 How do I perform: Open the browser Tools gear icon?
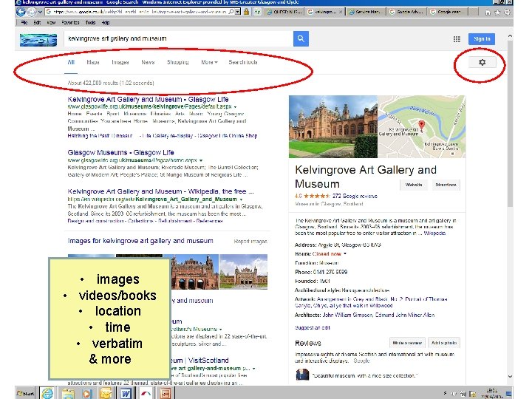pyautogui.click(x=507, y=13)
